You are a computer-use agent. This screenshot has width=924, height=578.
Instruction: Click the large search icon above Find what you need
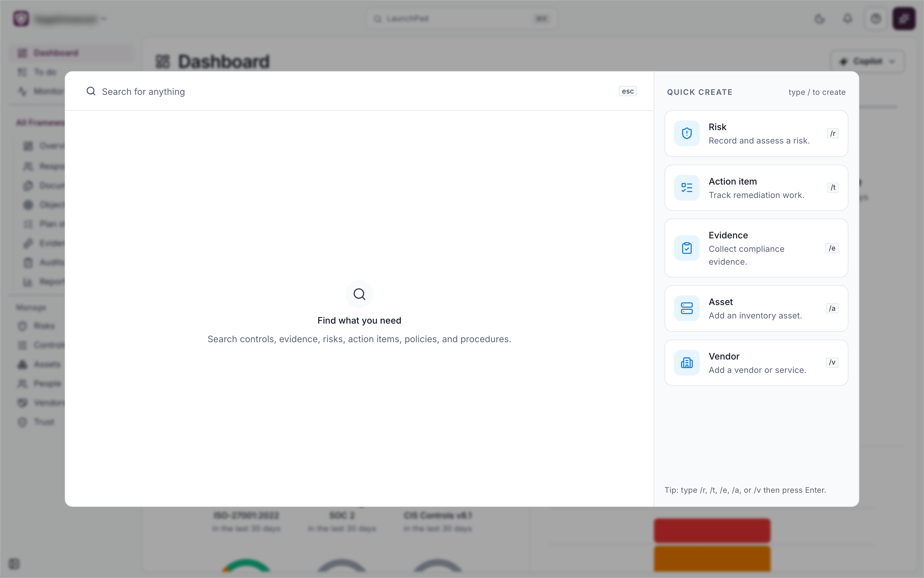(x=359, y=294)
